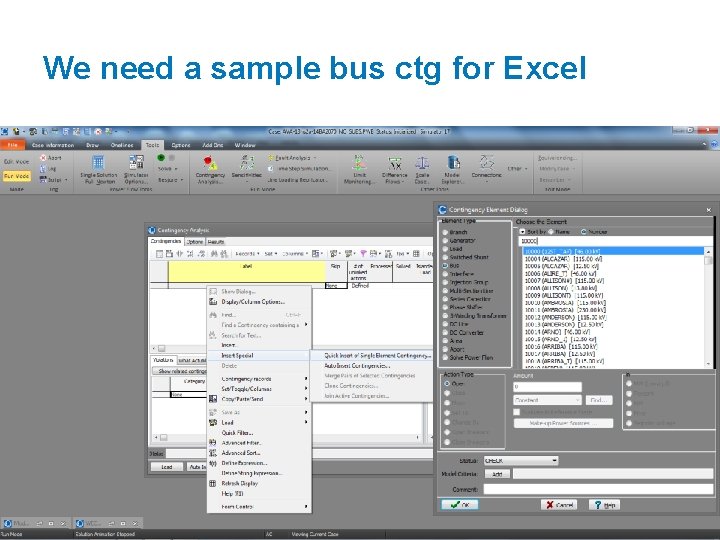Open Sensitivities tool icon
This screenshot has height=540, width=720.
click(247, 168)
